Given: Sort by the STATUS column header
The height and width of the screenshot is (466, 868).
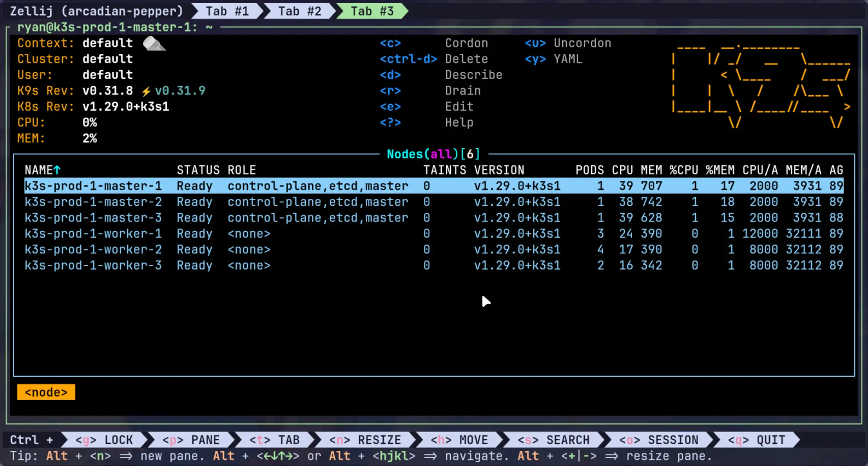Looking at the screenshot, I should coord(198,170).
